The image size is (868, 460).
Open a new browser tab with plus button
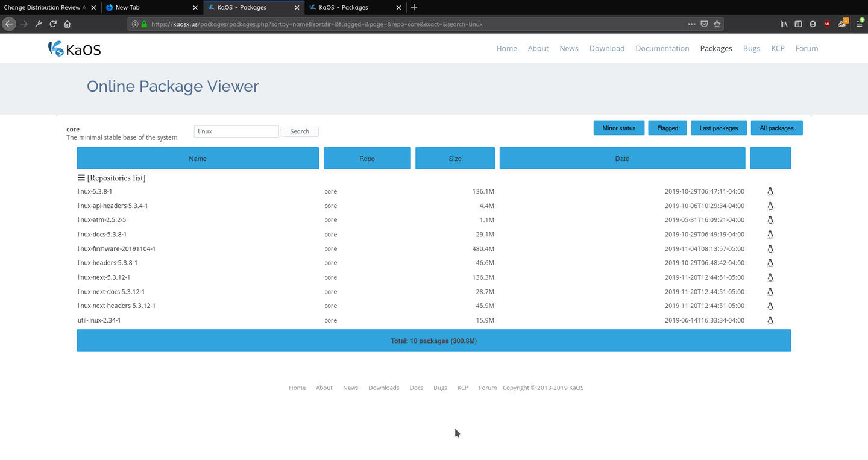click(414, 7)
